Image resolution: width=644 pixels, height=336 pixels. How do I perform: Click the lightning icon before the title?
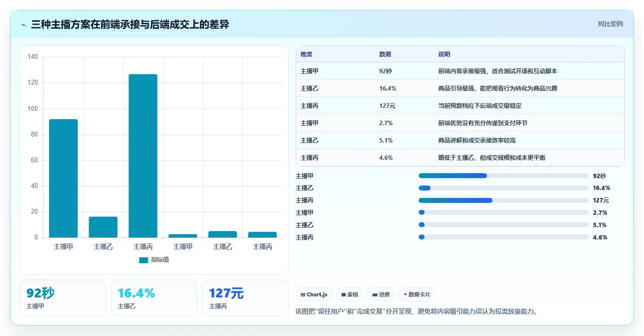(x=24, y=25)
